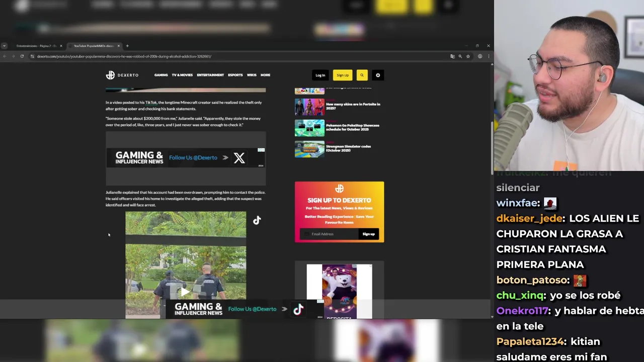Click the page vertical scrollbar thumb
Screen dimensions: 644x362
point(492,148)
